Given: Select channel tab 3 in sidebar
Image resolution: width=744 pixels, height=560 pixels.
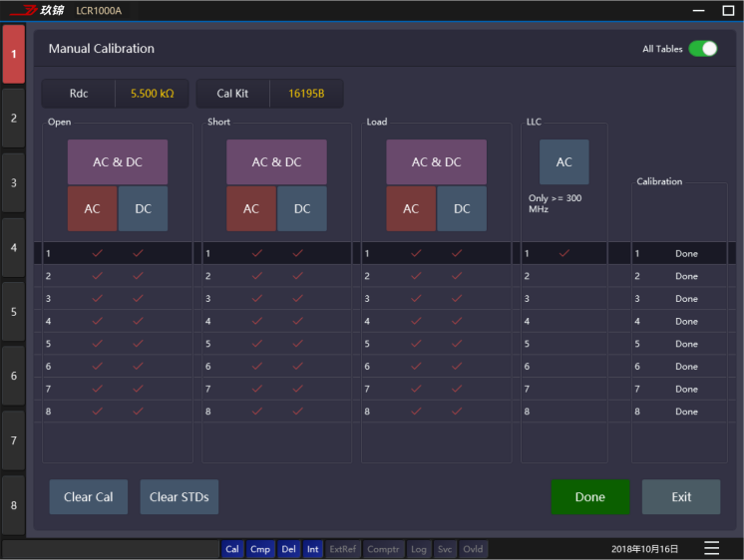Looking at the screenshot, I should click(x=14, y=182).
